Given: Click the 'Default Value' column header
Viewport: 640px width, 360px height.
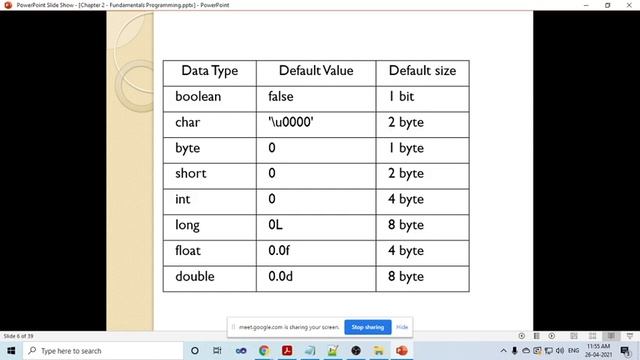Looking at the screenshot, I should 316,73.
